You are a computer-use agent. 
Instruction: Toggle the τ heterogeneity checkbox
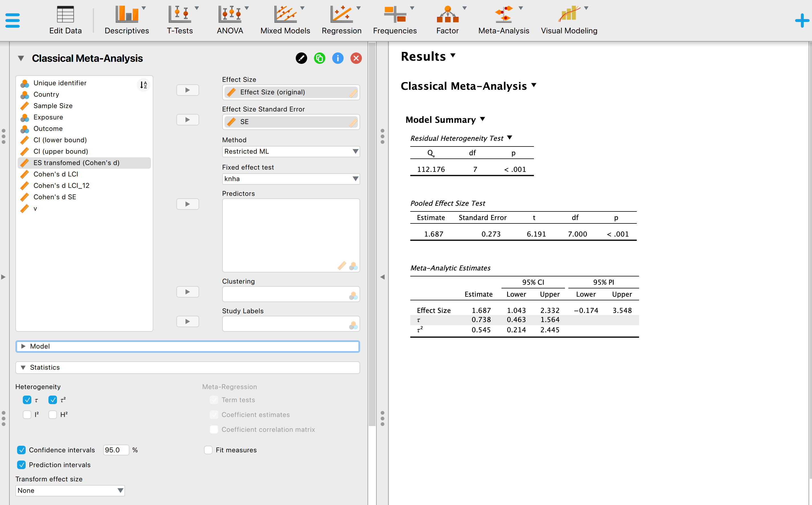point(27,400)
